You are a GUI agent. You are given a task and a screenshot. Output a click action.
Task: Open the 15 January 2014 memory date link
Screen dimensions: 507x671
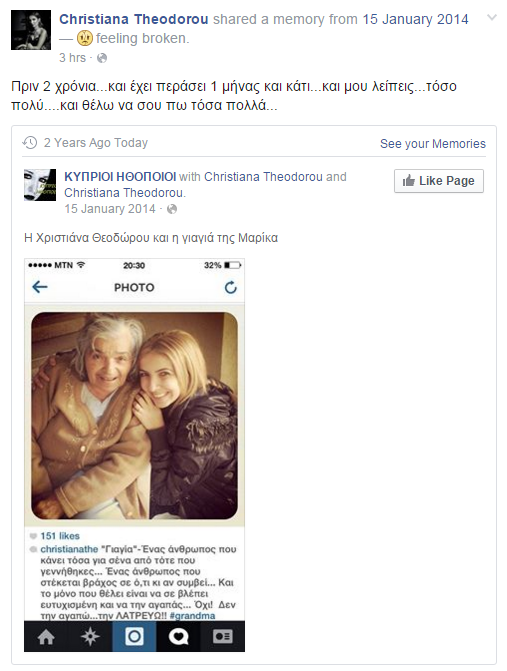click(415, 19)
